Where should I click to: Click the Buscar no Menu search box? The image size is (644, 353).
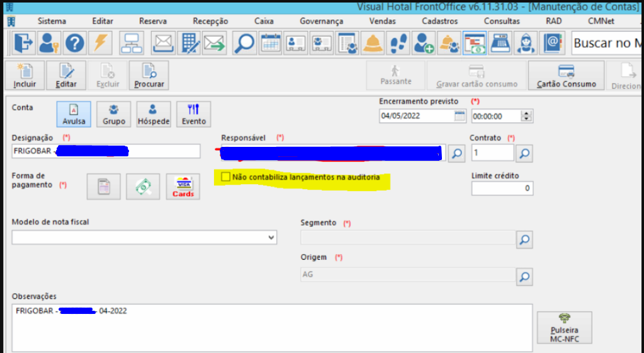pyautogui.click(x=607, y=43)
